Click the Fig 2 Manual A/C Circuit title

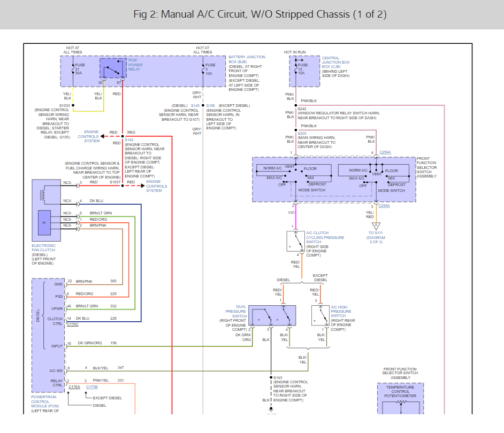point(260,14)
